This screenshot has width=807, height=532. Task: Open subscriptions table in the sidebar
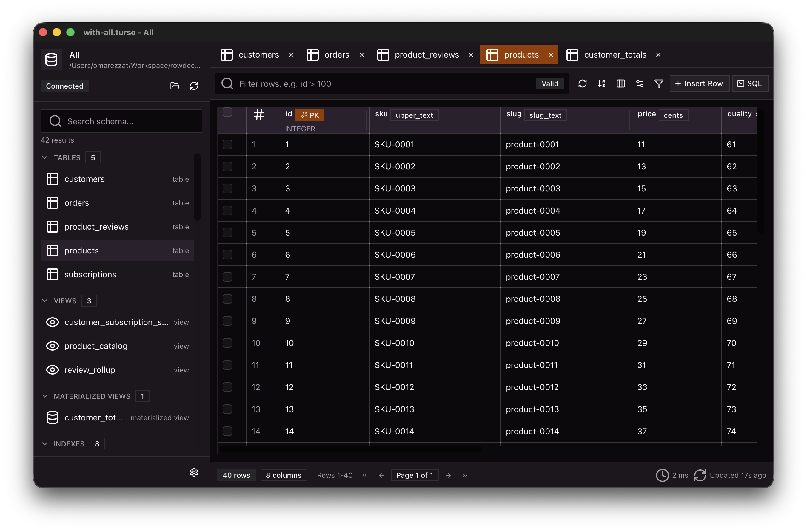coord(117,274)
